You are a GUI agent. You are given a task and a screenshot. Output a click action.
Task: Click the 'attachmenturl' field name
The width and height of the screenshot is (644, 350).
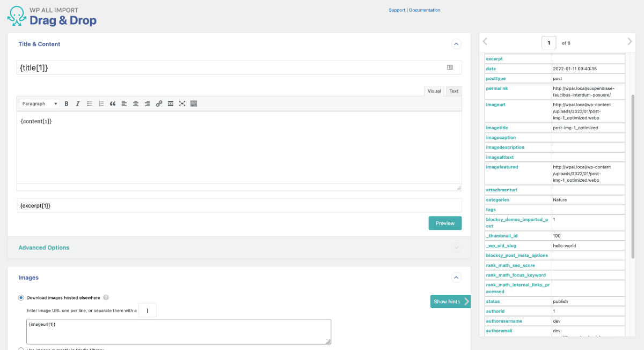[x=501, y=190]
